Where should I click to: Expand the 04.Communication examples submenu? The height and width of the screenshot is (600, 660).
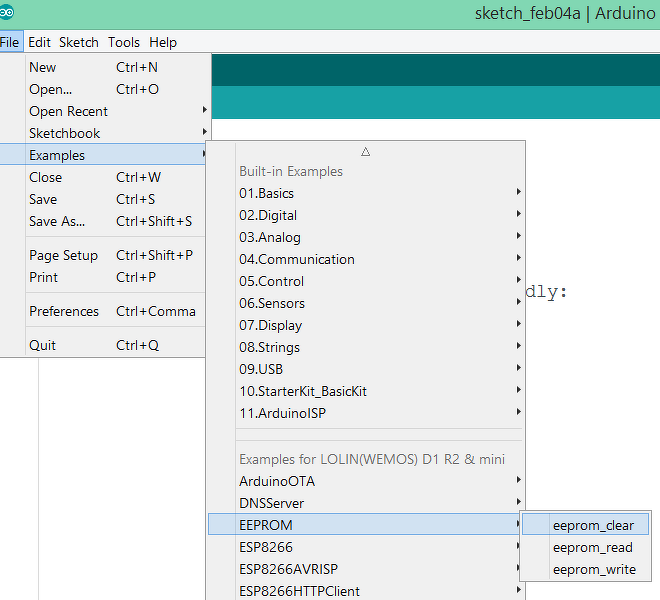click(x=366, y=259)
